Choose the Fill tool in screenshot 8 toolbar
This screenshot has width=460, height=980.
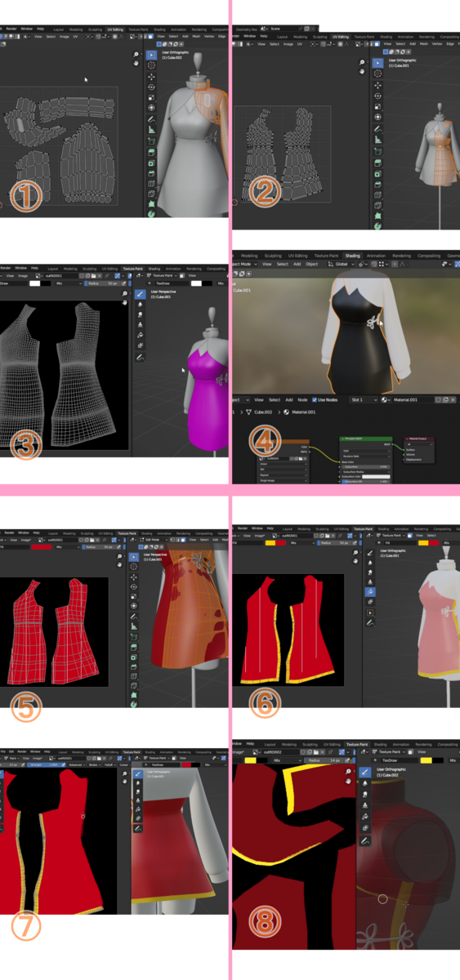click(364, 817)
